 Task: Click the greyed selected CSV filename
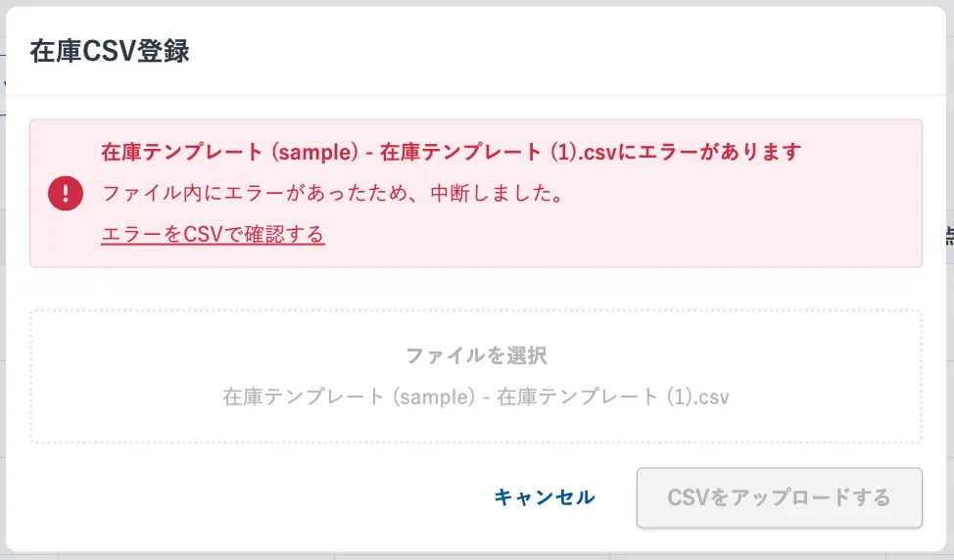pyautogui.click(x=476, y=397)
